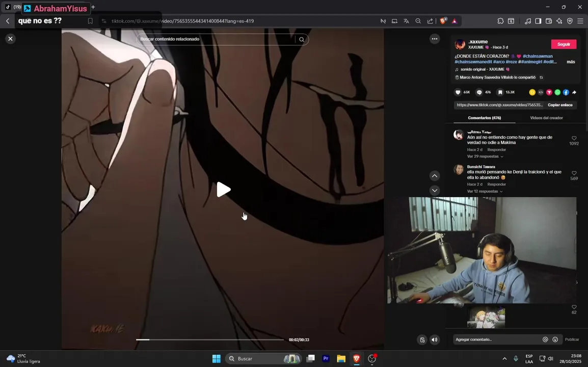Open browser extensions puzzle icon

pos(501,21)
